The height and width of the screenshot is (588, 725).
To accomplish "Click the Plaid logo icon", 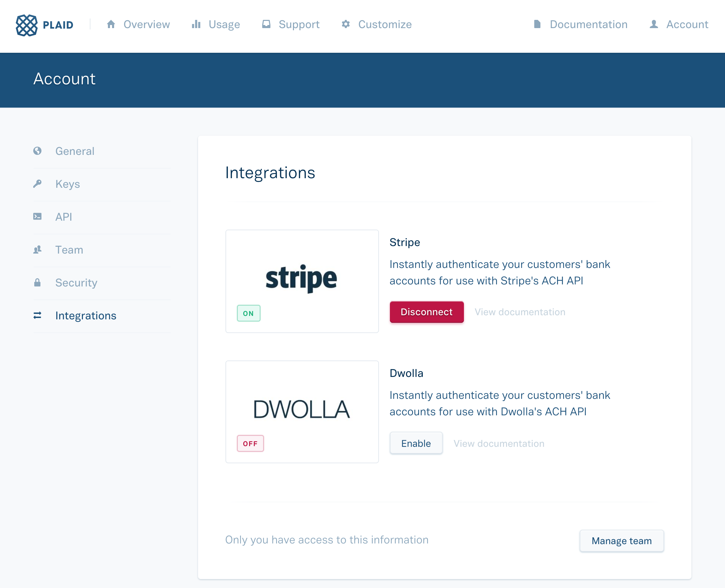I will (x=26, y=25).
